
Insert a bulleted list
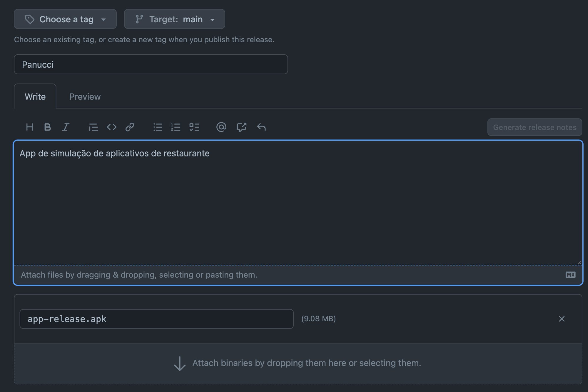tap(158, 127)
